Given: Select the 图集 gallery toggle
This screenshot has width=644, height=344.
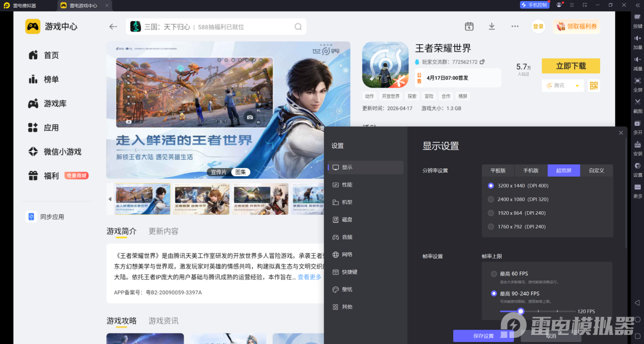Looking at the screenshot, I should [x=240, y=172].
